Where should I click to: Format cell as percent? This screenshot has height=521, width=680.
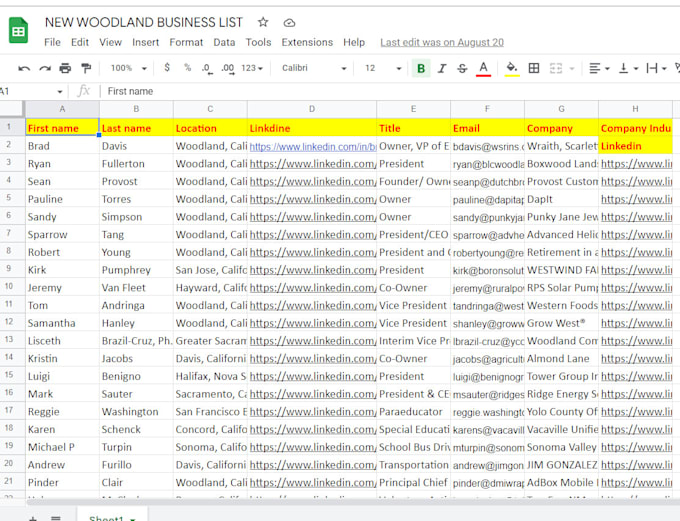(187, 68)
